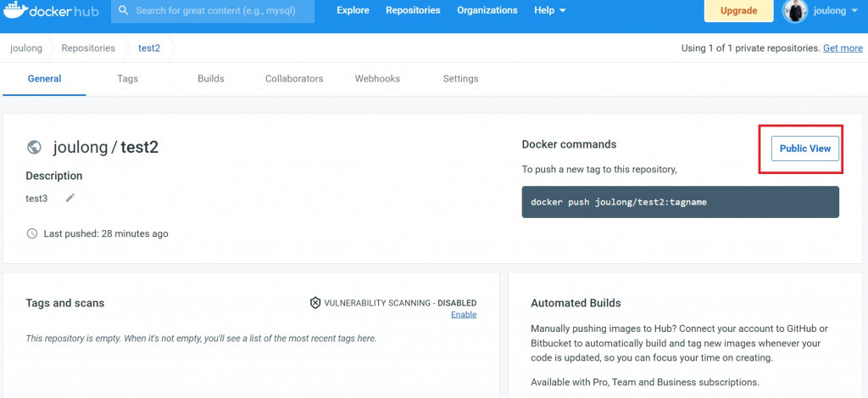Open the joulong user avatar
The width and height of the screenshot is (868, 398).
coord(795,10)
